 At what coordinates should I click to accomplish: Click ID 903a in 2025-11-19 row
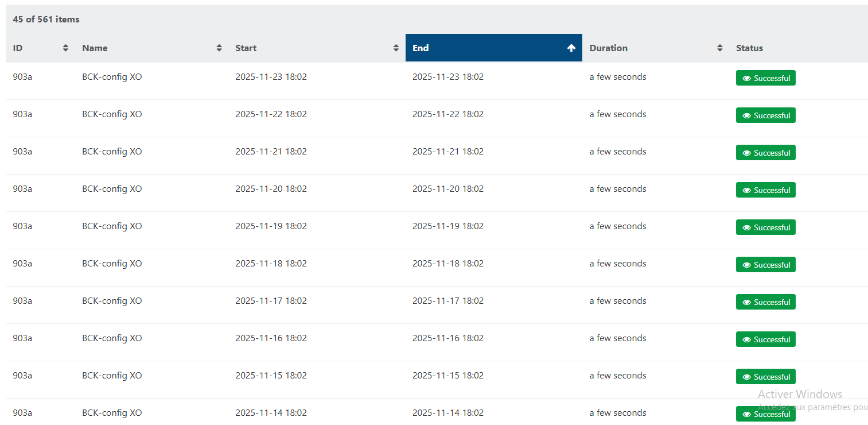click(22, 226)
